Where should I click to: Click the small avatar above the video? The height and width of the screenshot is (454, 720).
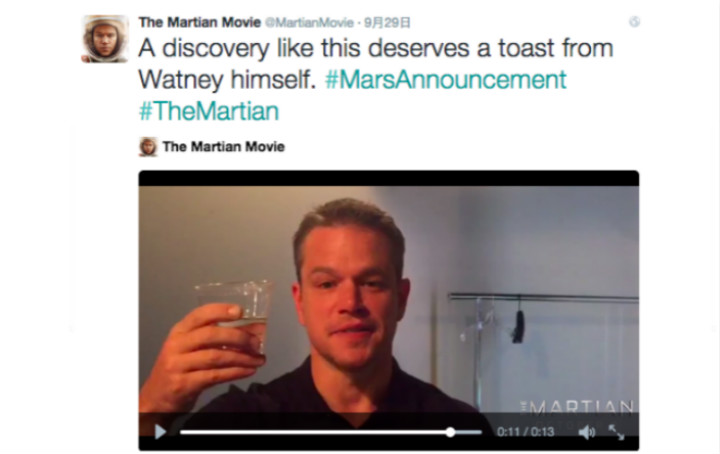[x=148, y=147]
